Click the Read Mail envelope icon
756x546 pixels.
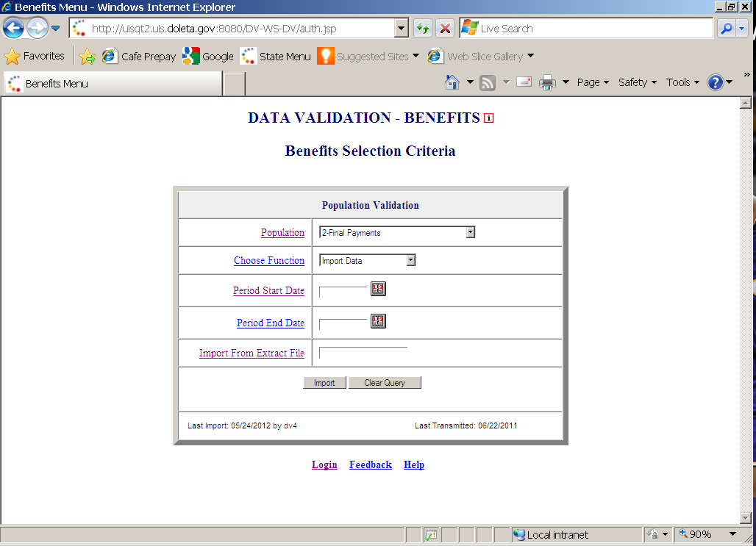(524, 82)
